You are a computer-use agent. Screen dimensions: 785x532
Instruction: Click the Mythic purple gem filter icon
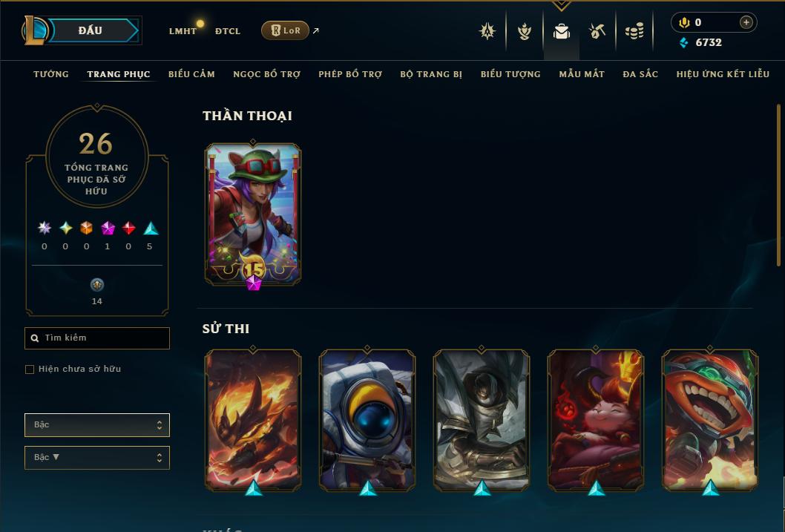point(108,229)
